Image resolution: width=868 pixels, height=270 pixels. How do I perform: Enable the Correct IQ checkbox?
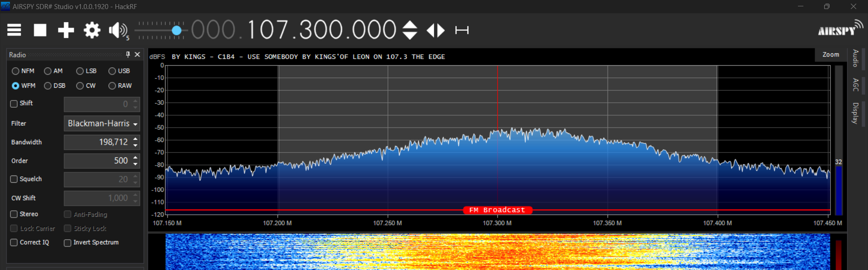[14, 242]
